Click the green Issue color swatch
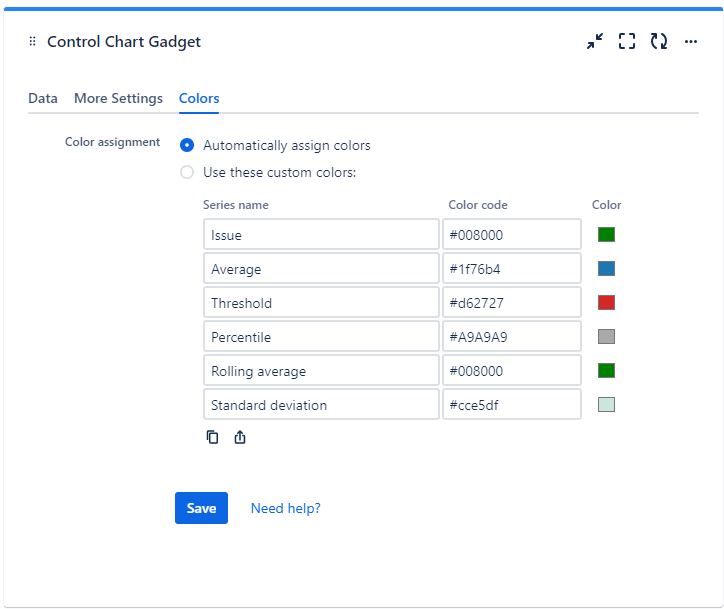The image size is (724, 609). click(x=606, y=235)
